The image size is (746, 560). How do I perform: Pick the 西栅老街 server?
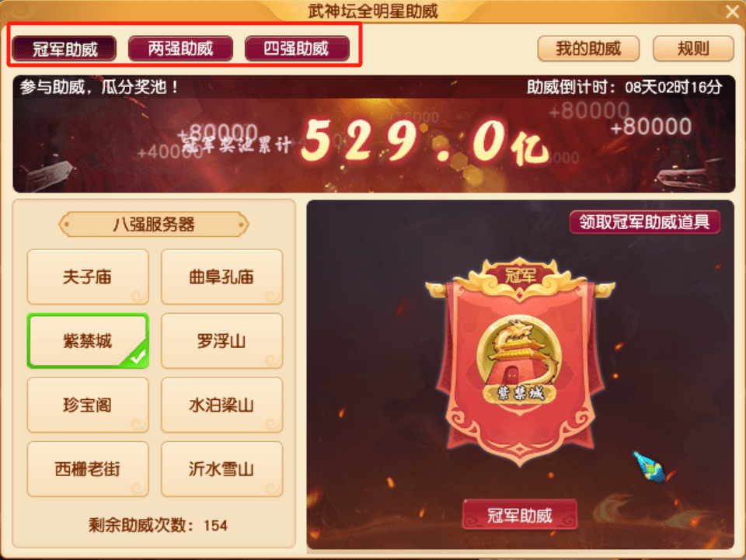(x=88, y=469)
